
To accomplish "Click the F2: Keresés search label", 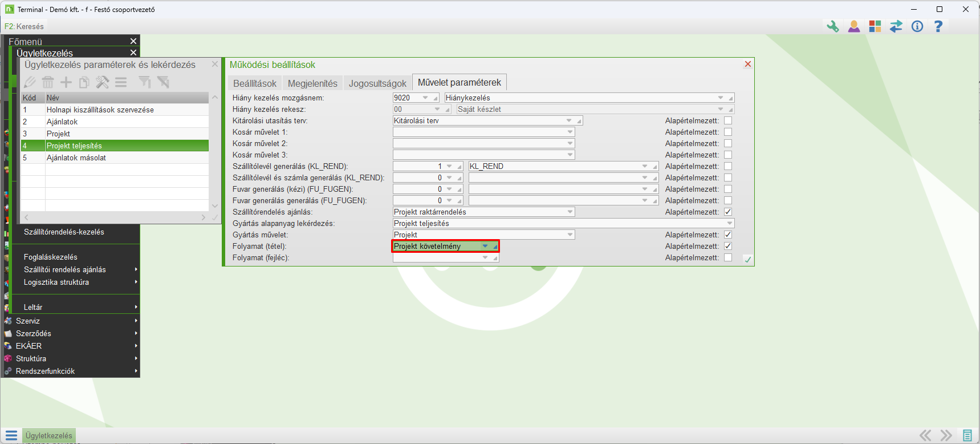I will [x=24, y=26].
